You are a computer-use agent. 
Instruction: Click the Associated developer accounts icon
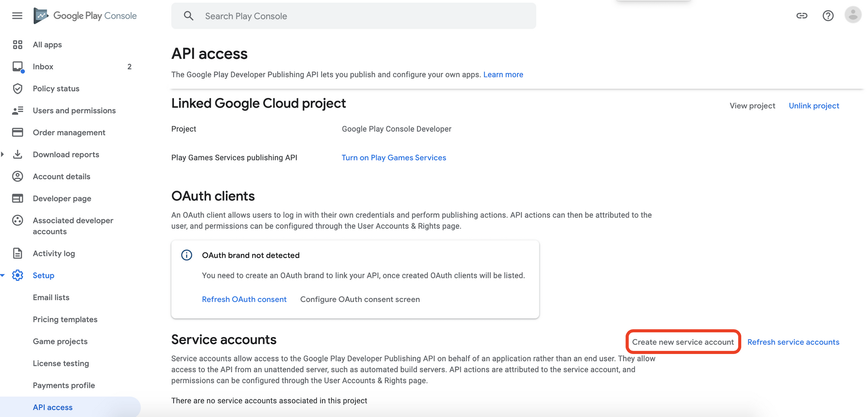pyautogui.click(x=17, y=220)
